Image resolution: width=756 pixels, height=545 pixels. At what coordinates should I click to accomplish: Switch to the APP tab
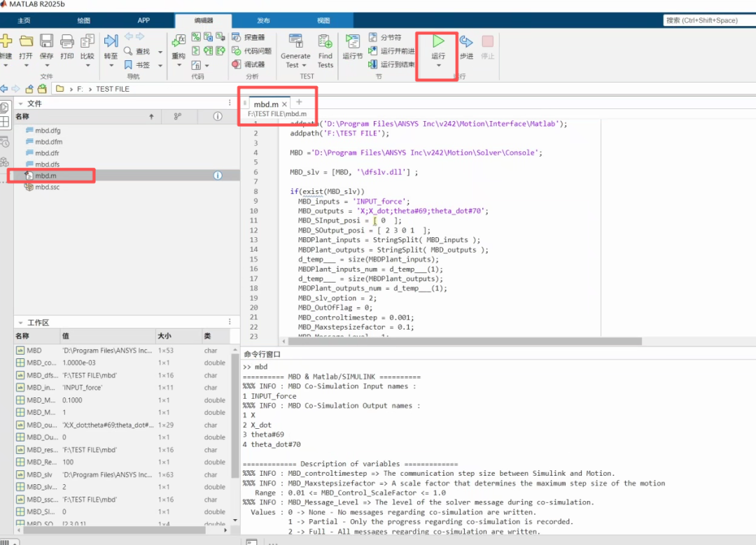pos(143,20)
